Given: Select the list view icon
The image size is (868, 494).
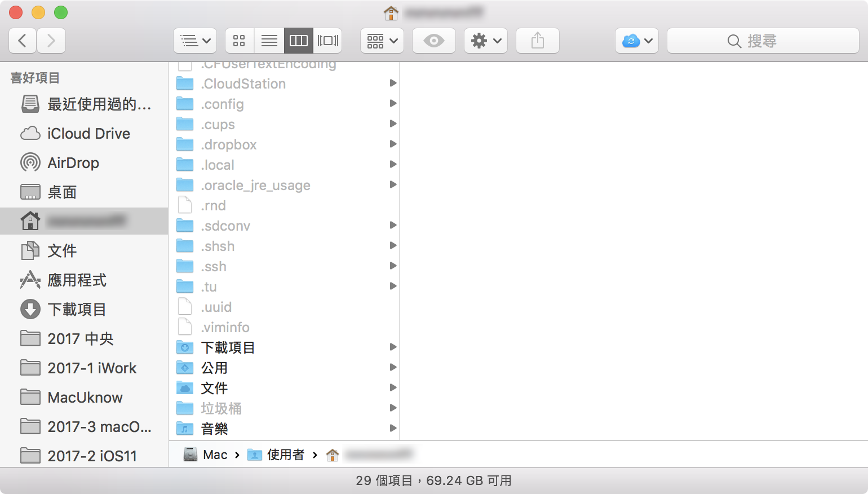Looking at the screenshot, I should [269, 40].
